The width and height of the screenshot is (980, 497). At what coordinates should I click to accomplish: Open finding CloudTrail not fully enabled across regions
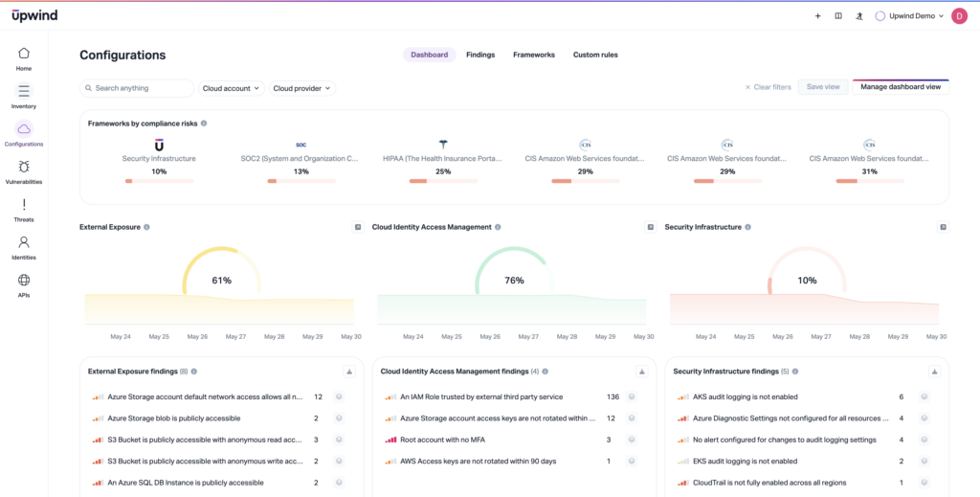[x=769, y=483]
